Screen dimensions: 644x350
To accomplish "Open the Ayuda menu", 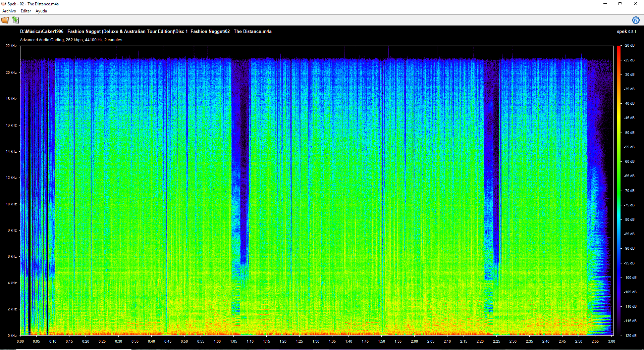I will pos(41,11).
